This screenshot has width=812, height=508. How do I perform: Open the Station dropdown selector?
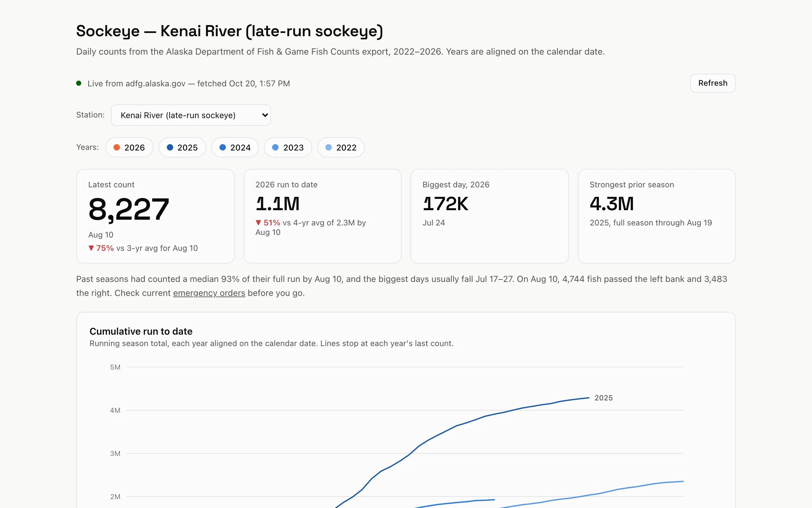click(x=191, y=115)
